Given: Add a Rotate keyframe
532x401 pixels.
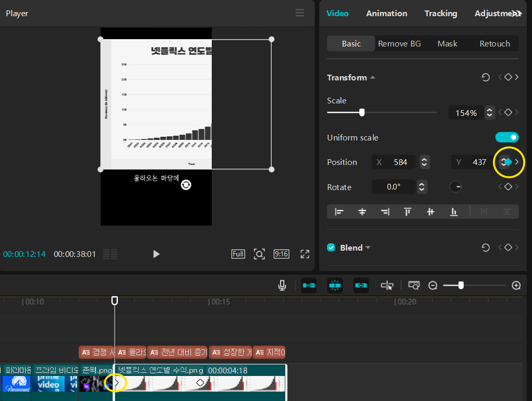Looking at the screenshot, I should (x=508, y=186).
